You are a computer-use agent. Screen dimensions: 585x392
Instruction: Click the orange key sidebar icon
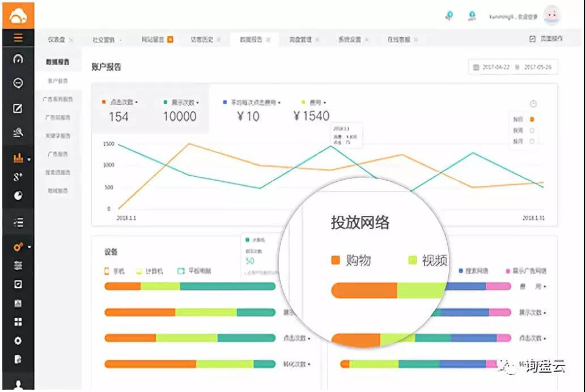18,246
